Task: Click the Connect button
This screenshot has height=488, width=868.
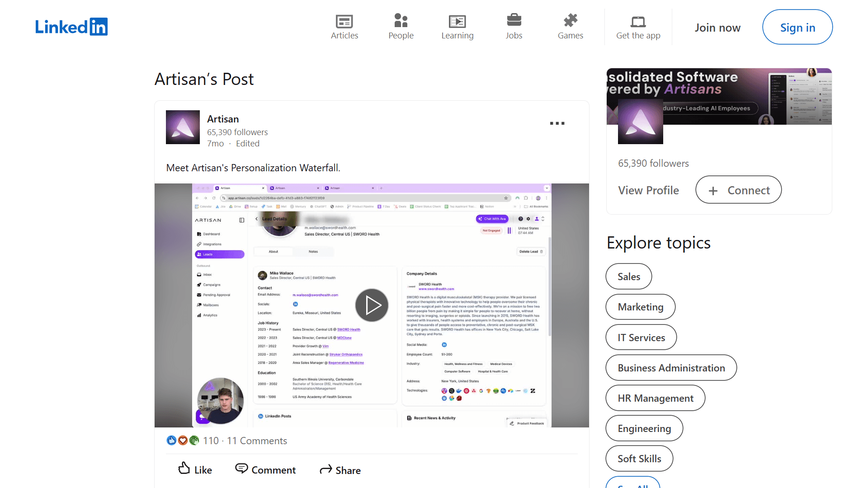Action: pos(738,190)
